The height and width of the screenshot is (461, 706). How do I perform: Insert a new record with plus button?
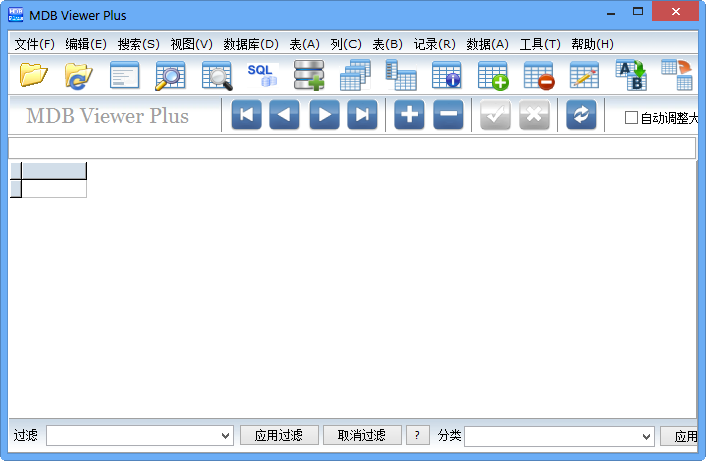(409, 115)
